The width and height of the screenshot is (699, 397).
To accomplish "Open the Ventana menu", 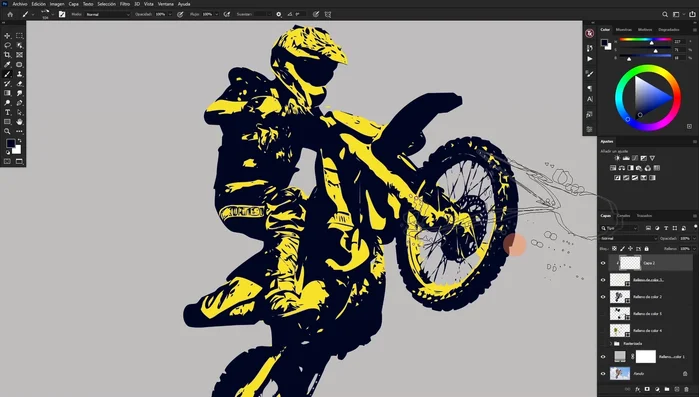I will [x=165, y=4].
